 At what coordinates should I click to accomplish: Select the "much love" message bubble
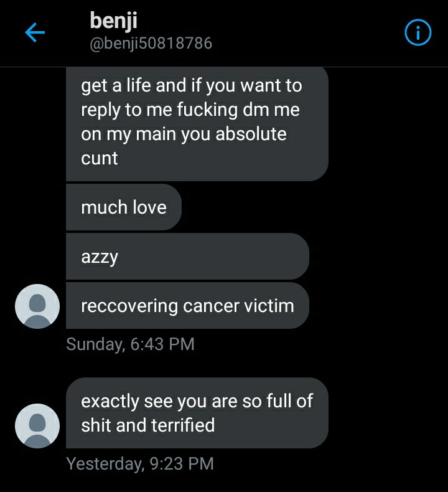(124, 207)
